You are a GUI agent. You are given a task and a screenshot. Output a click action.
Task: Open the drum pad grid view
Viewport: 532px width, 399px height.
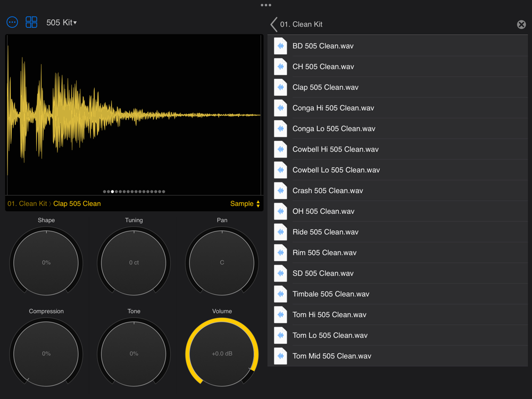point(31,22)
